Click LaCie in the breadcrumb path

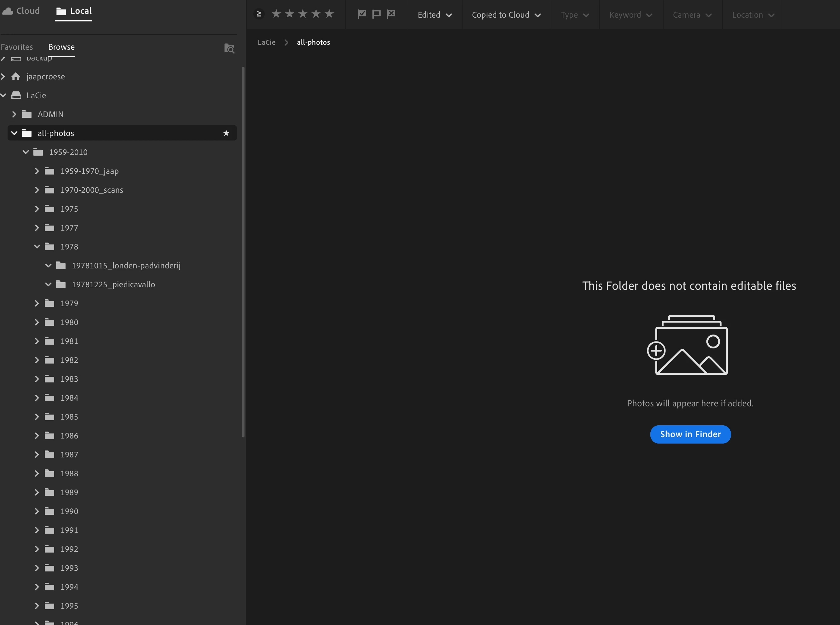pos(266,43)
